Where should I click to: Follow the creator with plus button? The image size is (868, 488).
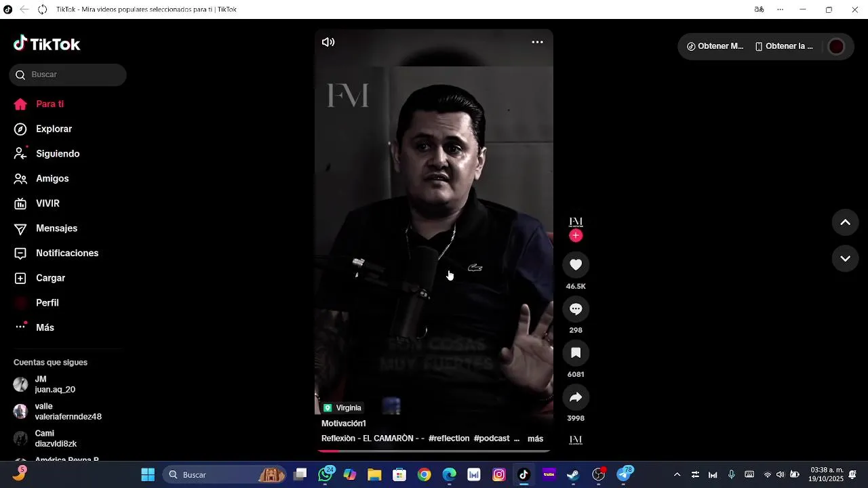(576, 236)
